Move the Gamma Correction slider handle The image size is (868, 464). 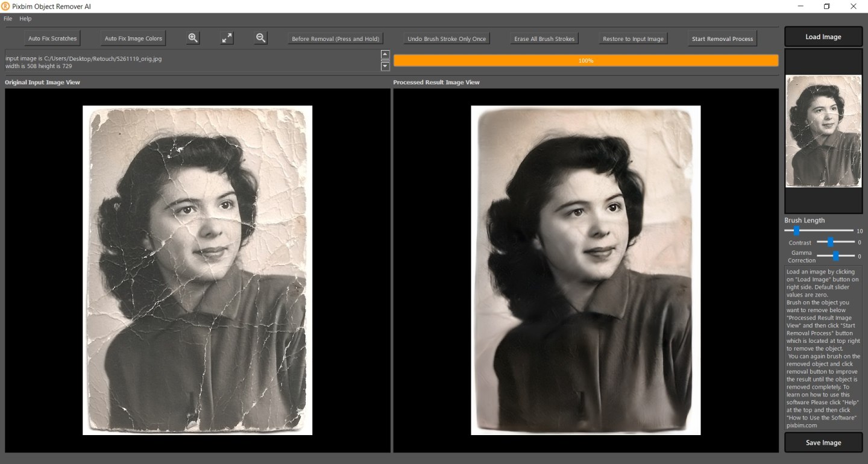(x=835, y=256)
